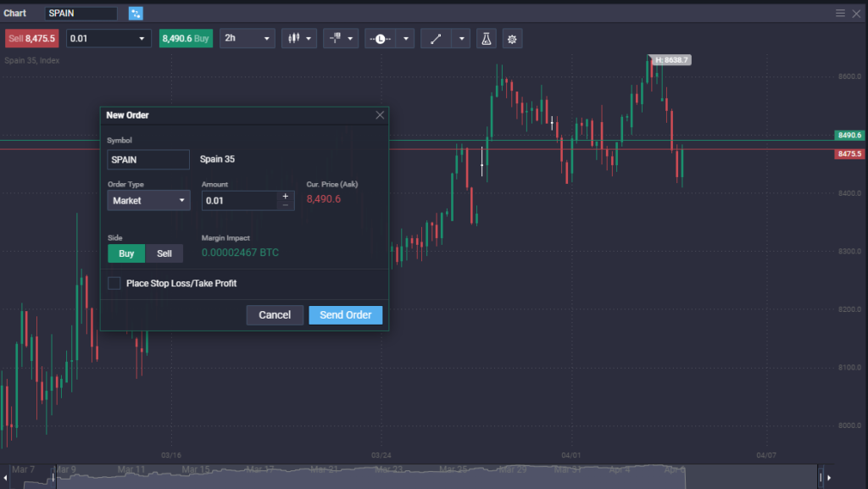Select the Buy side in the order dialog

pos(125,253)
